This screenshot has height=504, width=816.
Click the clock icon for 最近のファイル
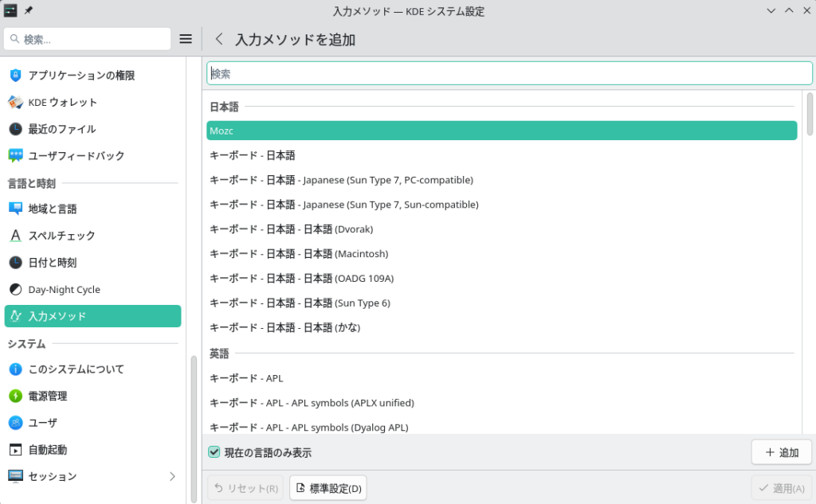15,129
